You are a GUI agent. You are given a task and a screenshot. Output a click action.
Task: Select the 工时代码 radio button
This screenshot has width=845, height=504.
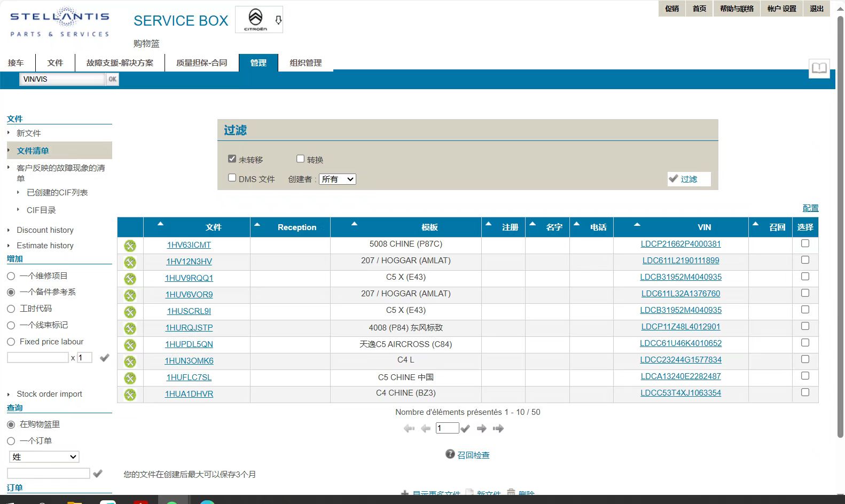11,309
